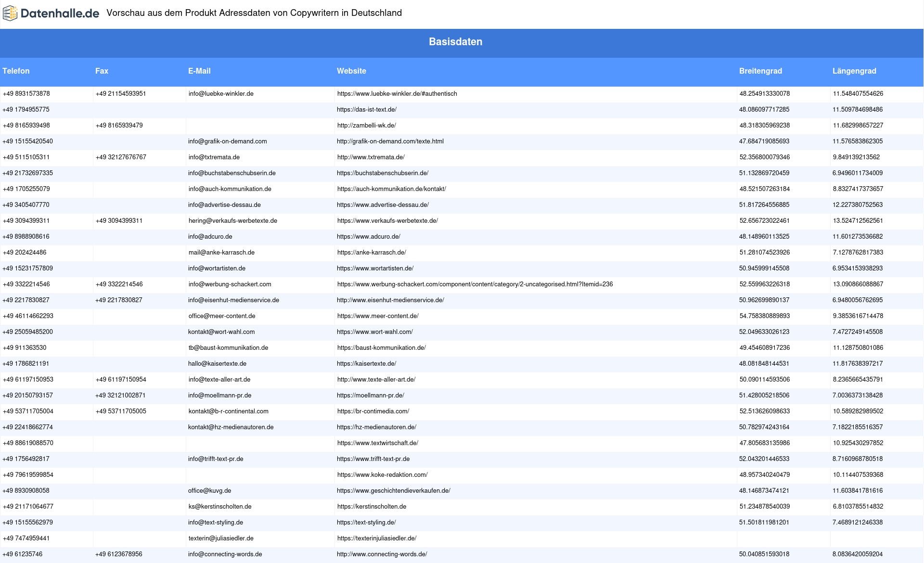Open the long werbung-schackert.com component URL
The width and height of the screenshot is (924, 563).
(x=475, y=284)
